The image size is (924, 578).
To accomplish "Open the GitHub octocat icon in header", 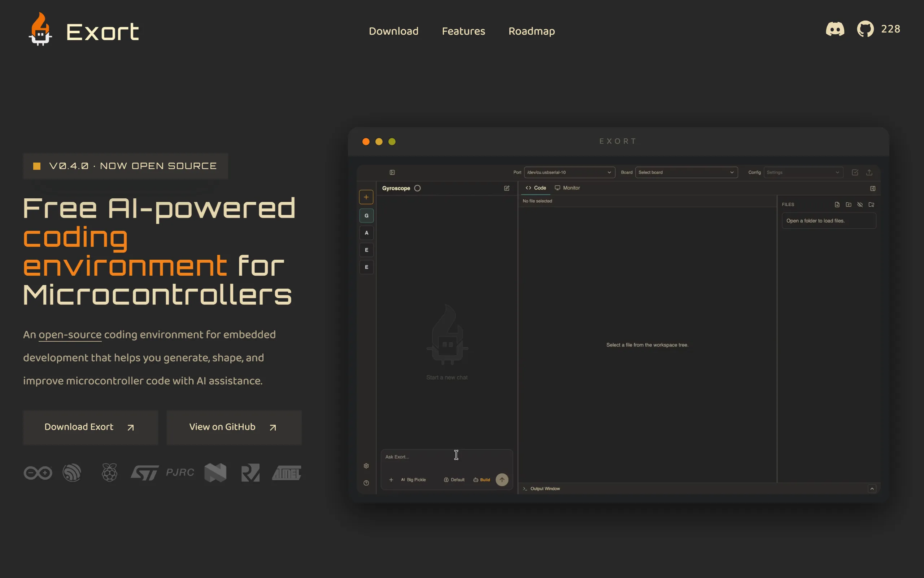I will (x=865, y=29).
